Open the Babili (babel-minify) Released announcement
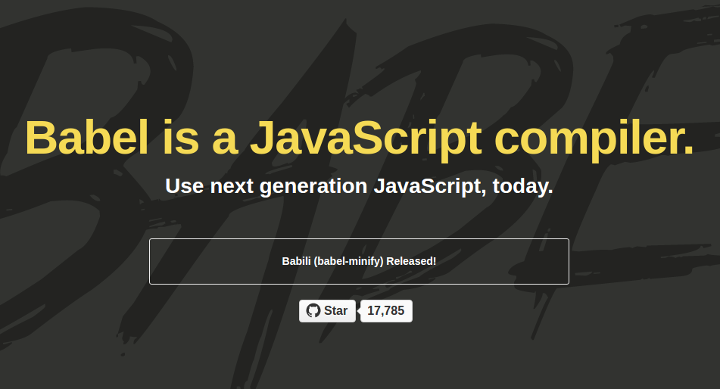Screen dimensions: 720x389 [359, 261]
